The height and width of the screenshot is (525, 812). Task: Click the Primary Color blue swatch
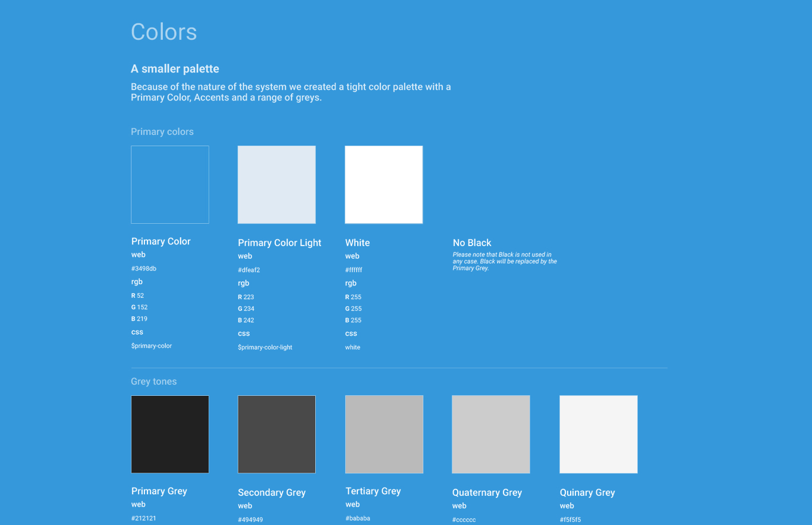coord(170,185)
